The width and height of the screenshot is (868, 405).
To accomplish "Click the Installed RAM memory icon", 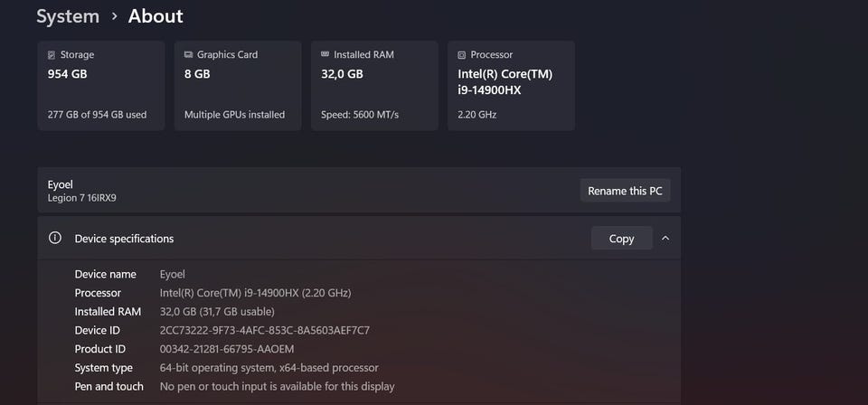I will pyautogui.click(x=325, y=55).
